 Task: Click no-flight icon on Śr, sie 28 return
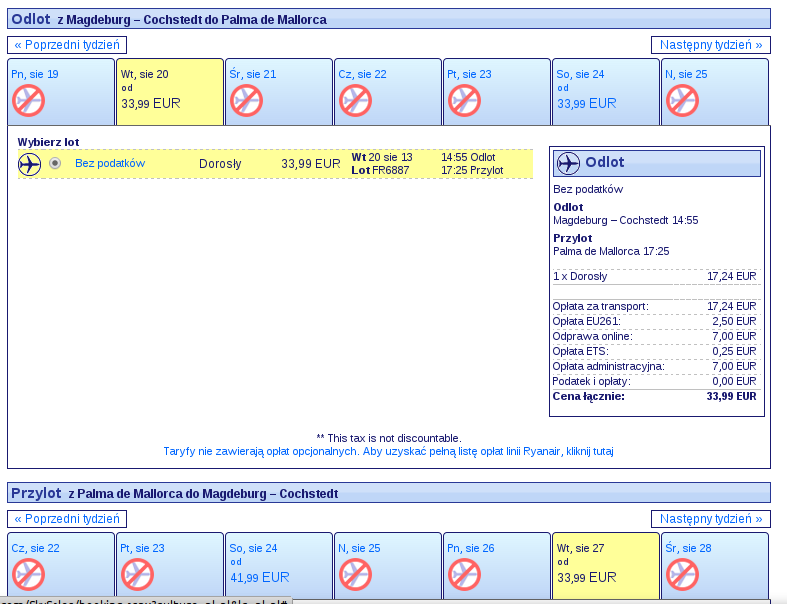pos(682,574)
